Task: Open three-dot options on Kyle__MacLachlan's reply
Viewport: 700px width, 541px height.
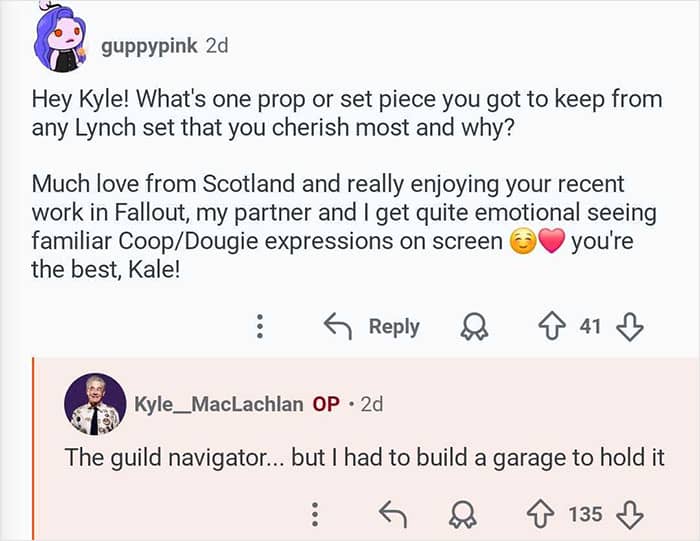Action: 315,514
